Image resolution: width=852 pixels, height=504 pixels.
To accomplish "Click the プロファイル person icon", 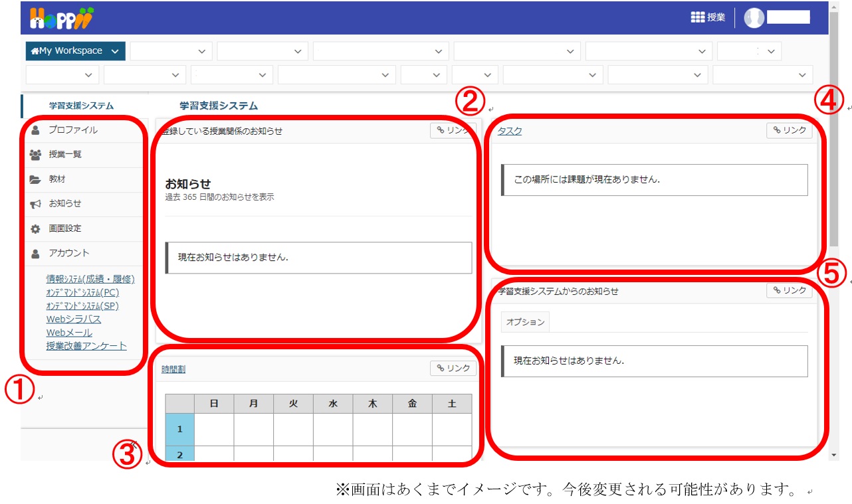I will click(x=35, y=130).
